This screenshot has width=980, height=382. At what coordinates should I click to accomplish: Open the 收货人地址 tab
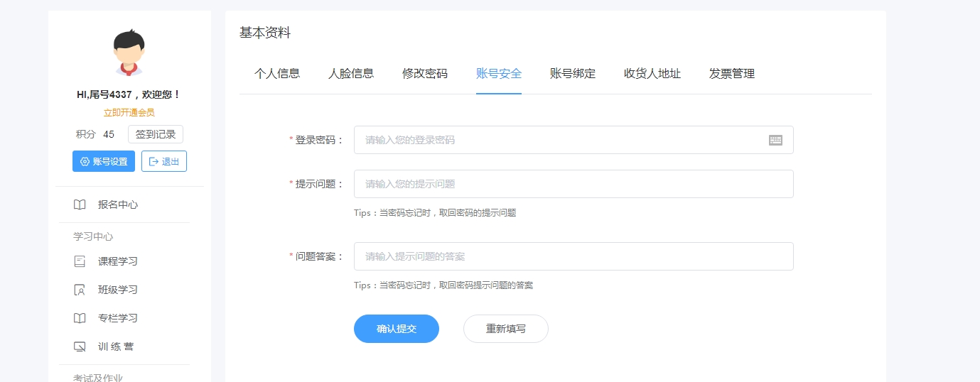point(652,73)
